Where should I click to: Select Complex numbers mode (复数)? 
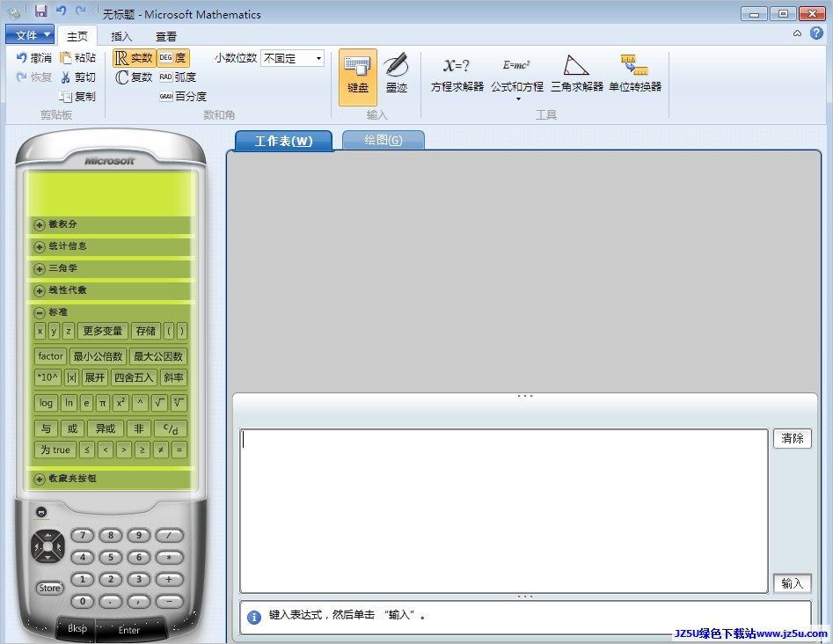(x=134, y=77)
